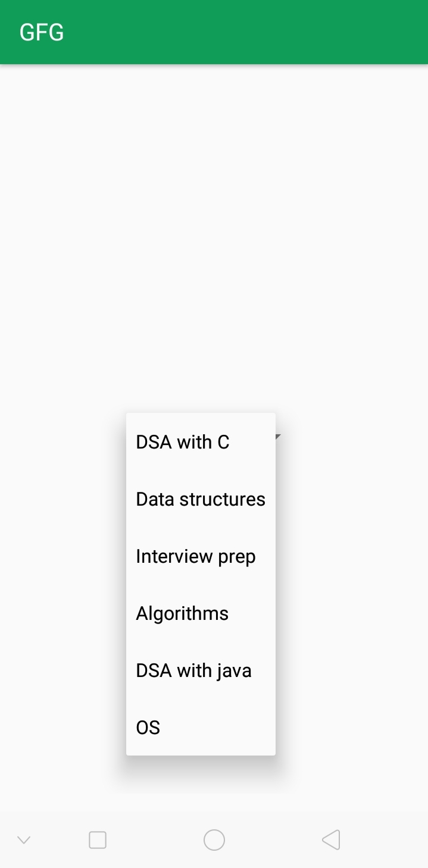Screen dimensions: 428x868
Task: Tap the downward chevron in the navigation bar
Action: [23, 839]
